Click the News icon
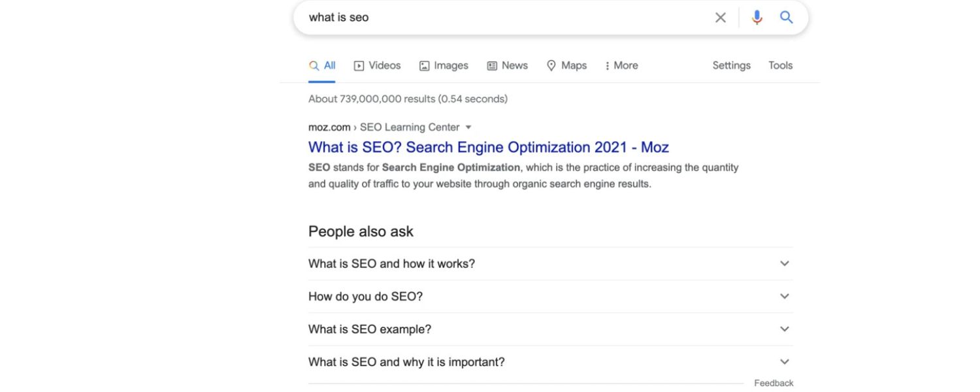 point(491,65)
